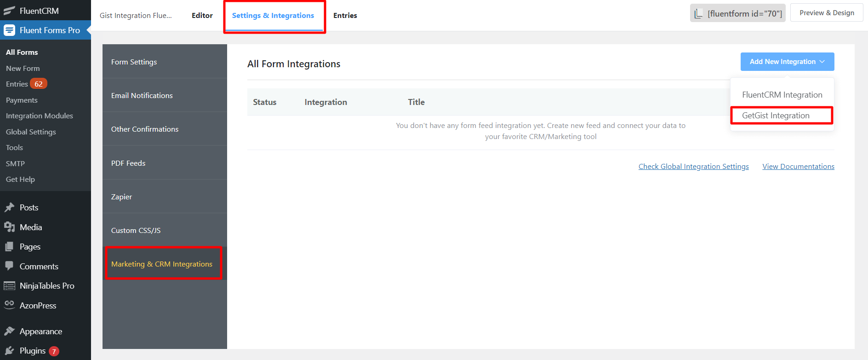
Task: Select Marketing & CRM Integrations
Action: coord(165,264)
